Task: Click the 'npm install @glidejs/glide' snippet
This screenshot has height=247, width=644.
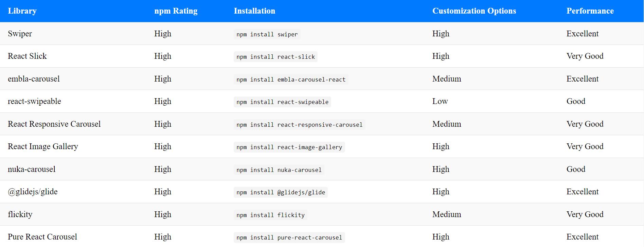Action: [x=281, y=192]
